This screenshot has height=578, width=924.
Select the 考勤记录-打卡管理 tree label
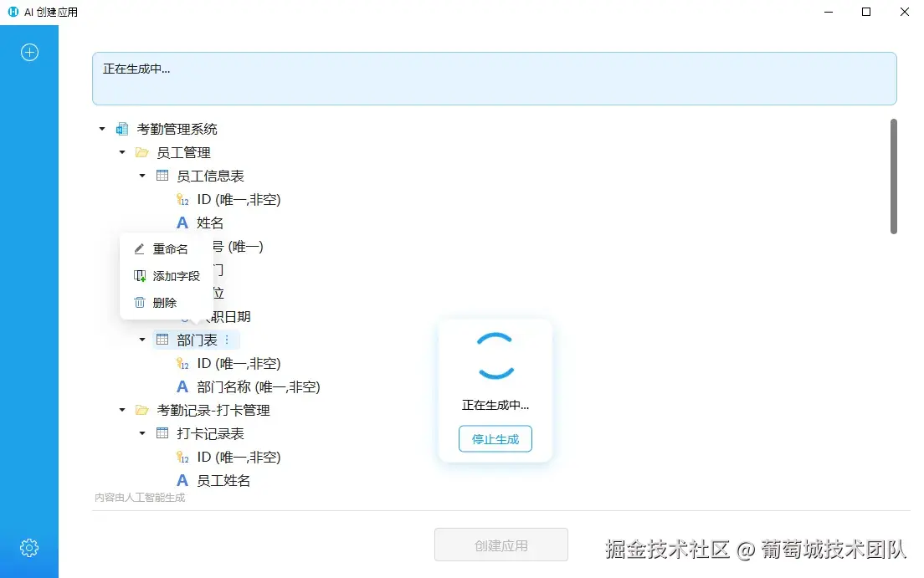tap(213, 410)
